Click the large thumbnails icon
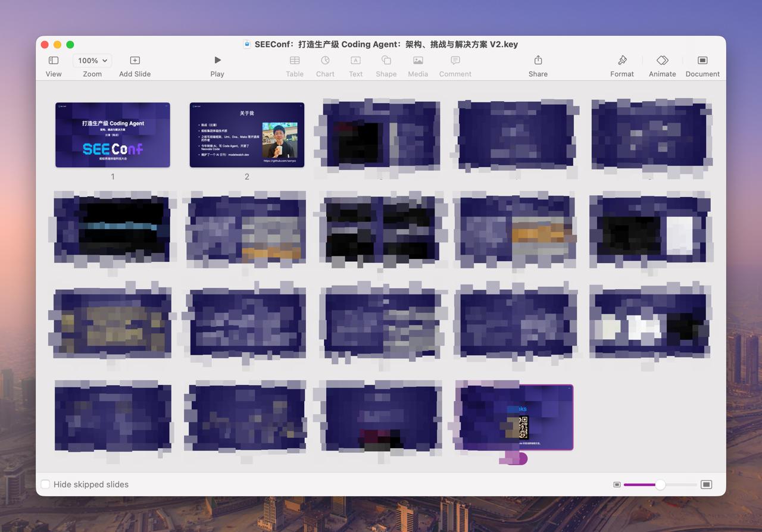 [706, 484]
